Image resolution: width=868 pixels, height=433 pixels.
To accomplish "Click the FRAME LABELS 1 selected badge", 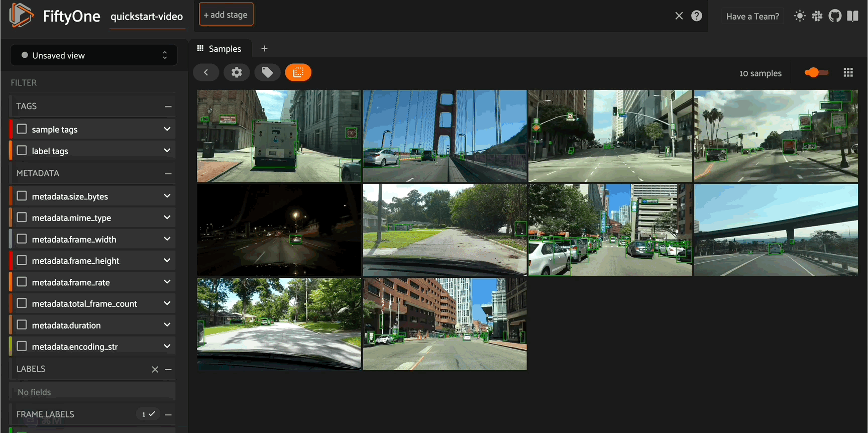I will pyautogui.click(x=148, y=414).
